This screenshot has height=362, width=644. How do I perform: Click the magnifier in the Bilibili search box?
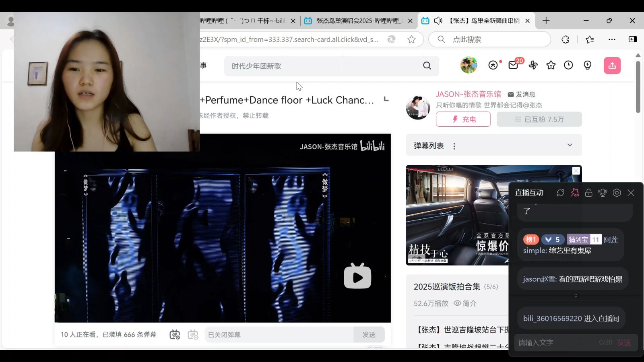coord(427,66)
